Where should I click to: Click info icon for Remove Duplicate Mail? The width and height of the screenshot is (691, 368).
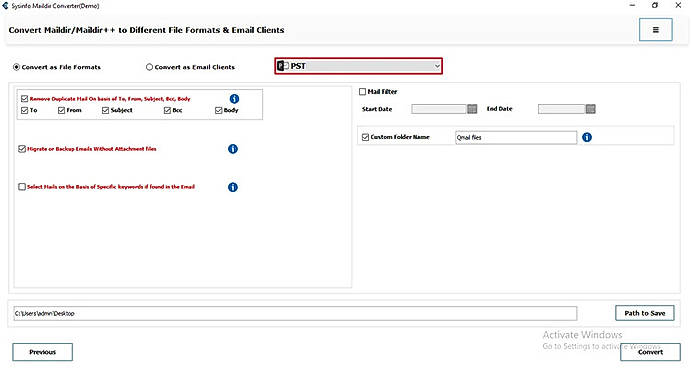click(x=234, y=99)
